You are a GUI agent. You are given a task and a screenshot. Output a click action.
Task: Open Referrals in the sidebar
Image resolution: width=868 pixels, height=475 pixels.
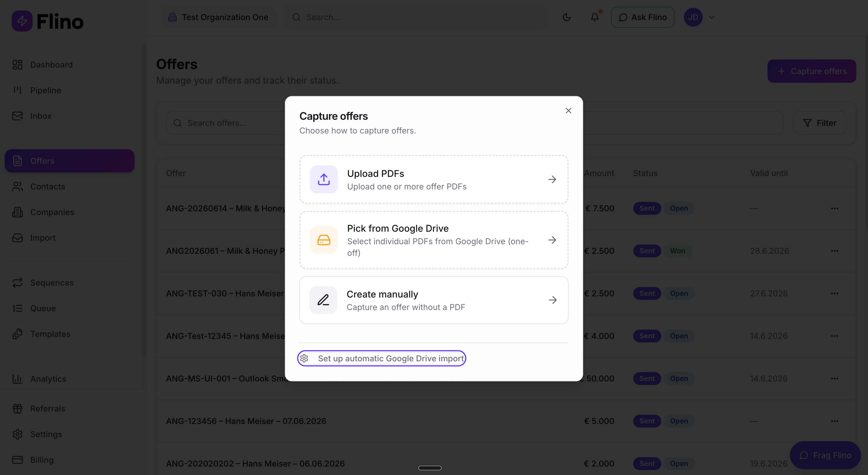(x=69, y=409)
